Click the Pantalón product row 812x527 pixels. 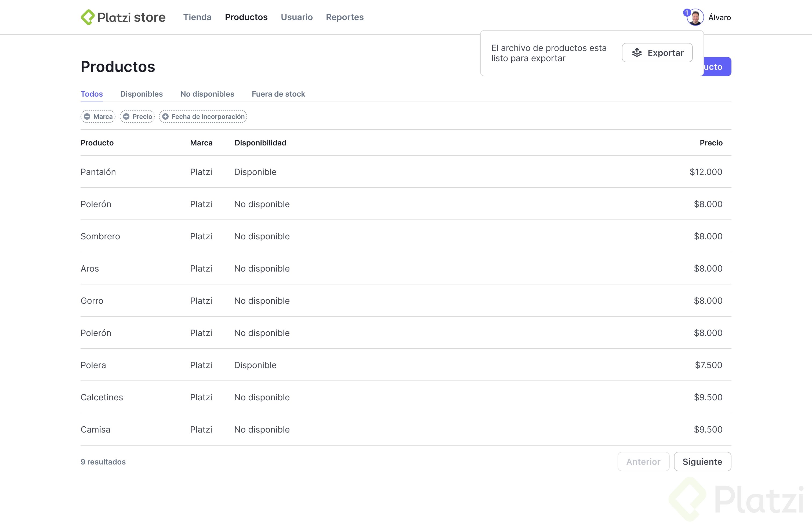pyautogui.click(x=98, y=172)
